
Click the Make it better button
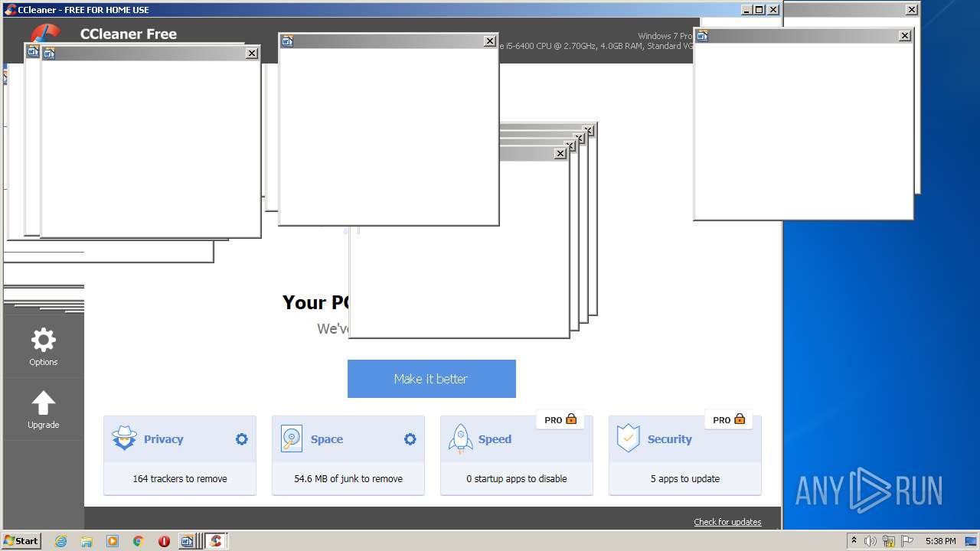[x=431, y=379]
